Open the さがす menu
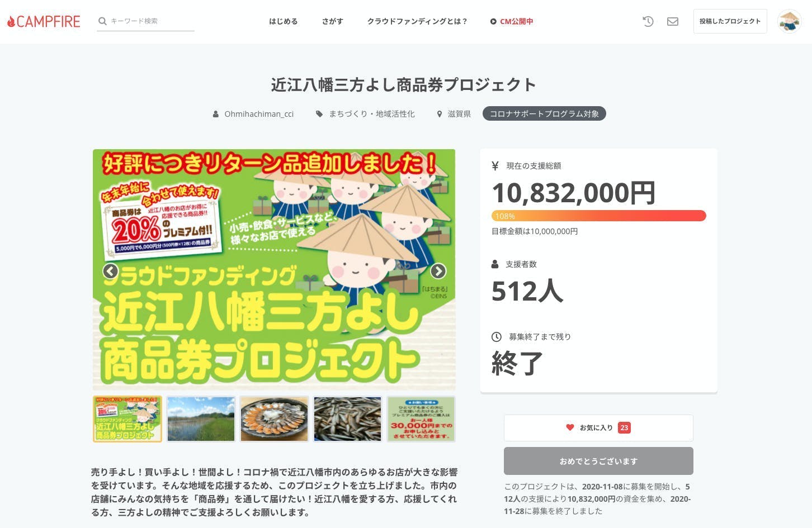 tap(332, 21)
